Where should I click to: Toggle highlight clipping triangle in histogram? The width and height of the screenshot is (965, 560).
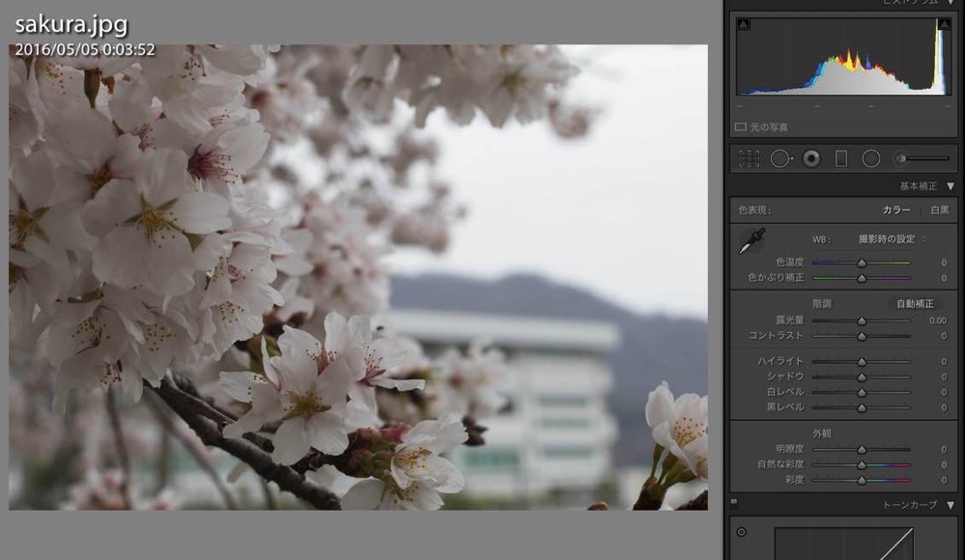point(944,24)
